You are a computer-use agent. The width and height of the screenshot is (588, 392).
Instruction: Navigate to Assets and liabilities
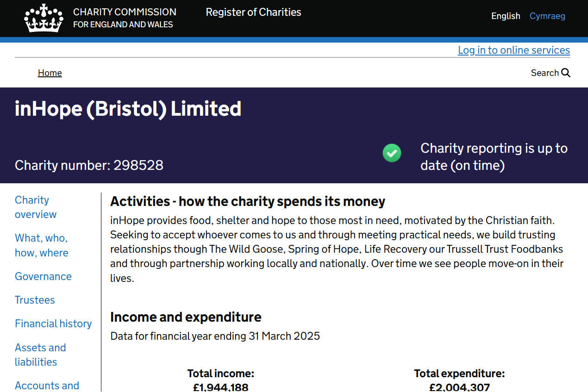point(40,355)
